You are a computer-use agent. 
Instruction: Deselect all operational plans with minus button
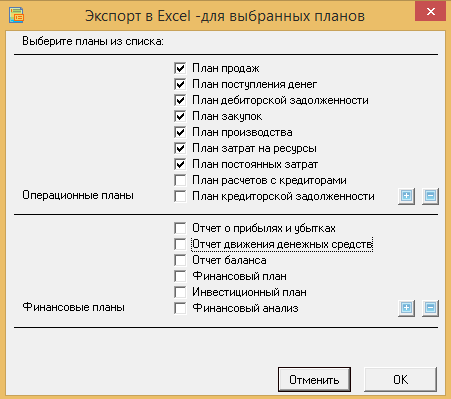point(430,196)
